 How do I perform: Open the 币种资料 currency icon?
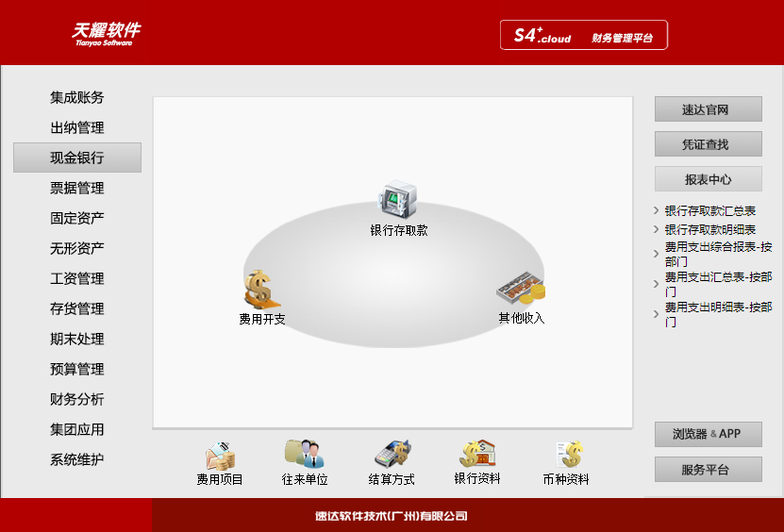pyautogui.click(x=567, y=455)
